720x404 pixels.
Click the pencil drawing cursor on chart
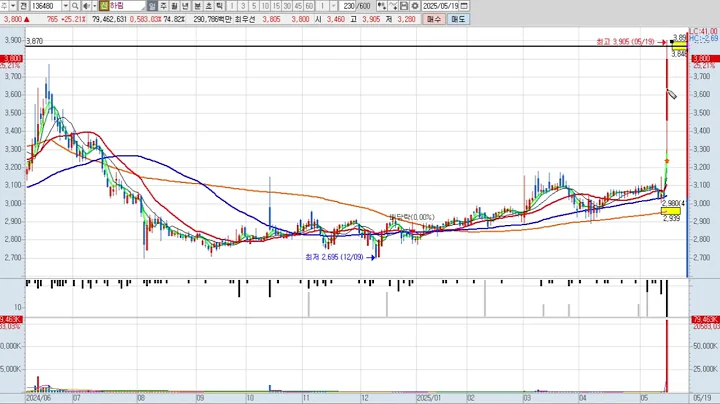(x=671, y=94)
